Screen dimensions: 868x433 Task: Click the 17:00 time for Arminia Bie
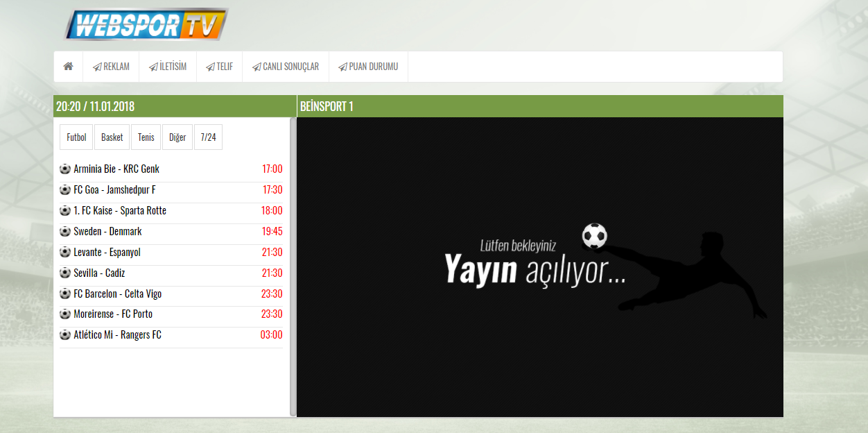coord(272,169)
